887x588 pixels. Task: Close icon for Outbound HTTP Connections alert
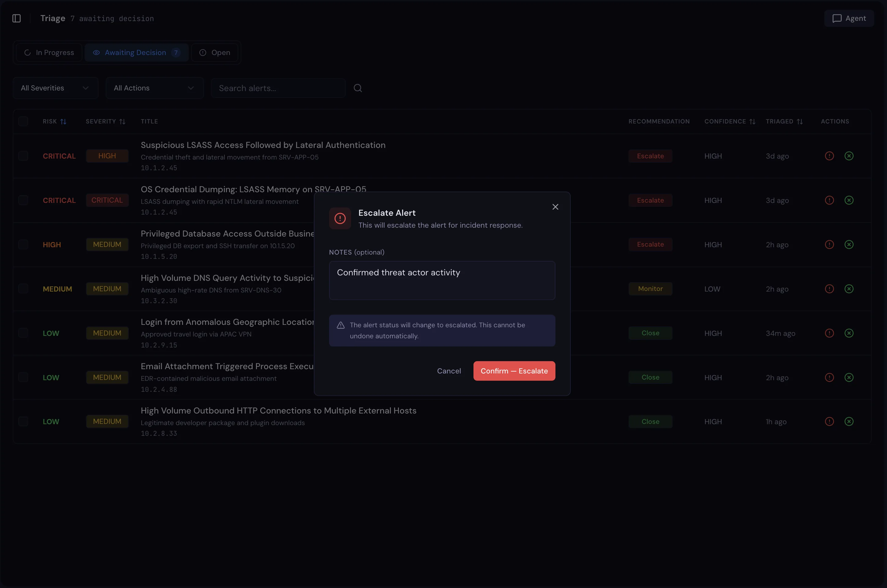point(849,421)
